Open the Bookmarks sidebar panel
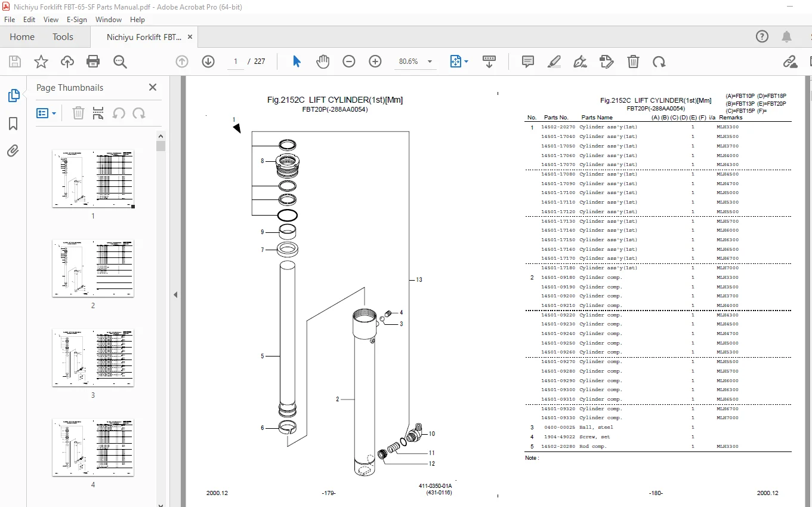The height and width of the screenshot is (507, 812). click(13, 124)
